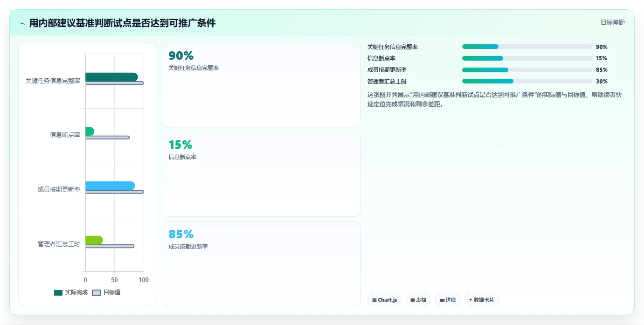Screen dimensions: 644x325
Task: Click the 关键任务信息完整率 progress bar
Action: [527, 47]
